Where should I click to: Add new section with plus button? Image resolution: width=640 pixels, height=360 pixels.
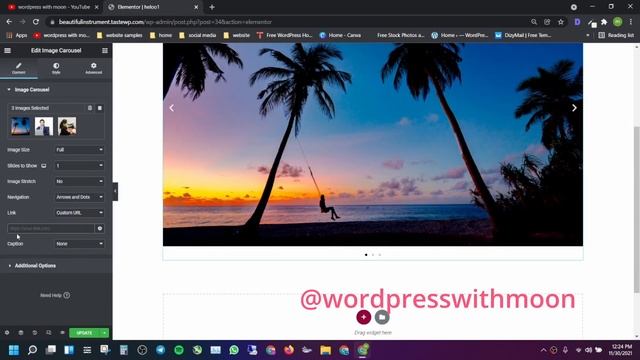point(364,317)
